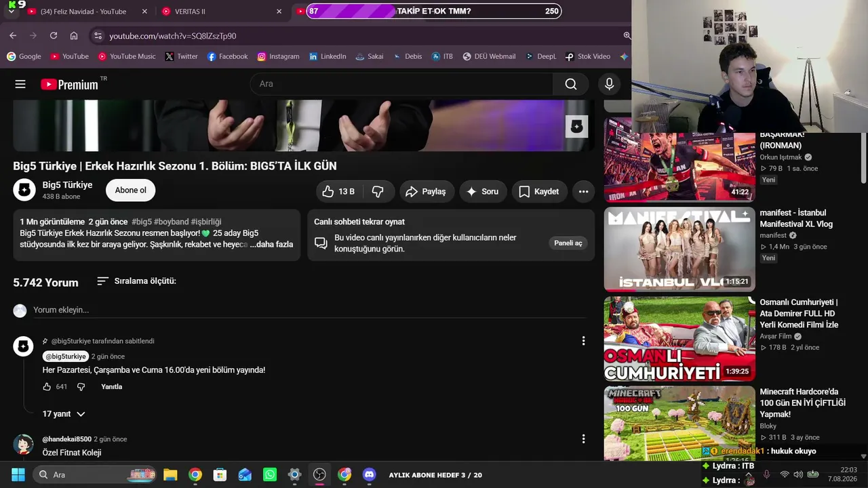The height and width of the screenshot is (488, 868).
Task: Open taskbar clock showing 22:03
Action: point(843,474)
